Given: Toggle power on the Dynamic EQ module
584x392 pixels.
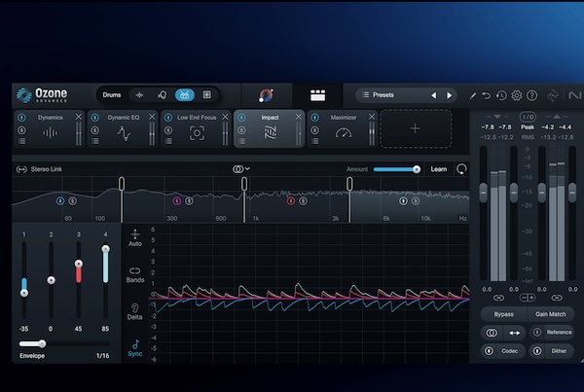Looking at the screenshot, I should [95, 118].
